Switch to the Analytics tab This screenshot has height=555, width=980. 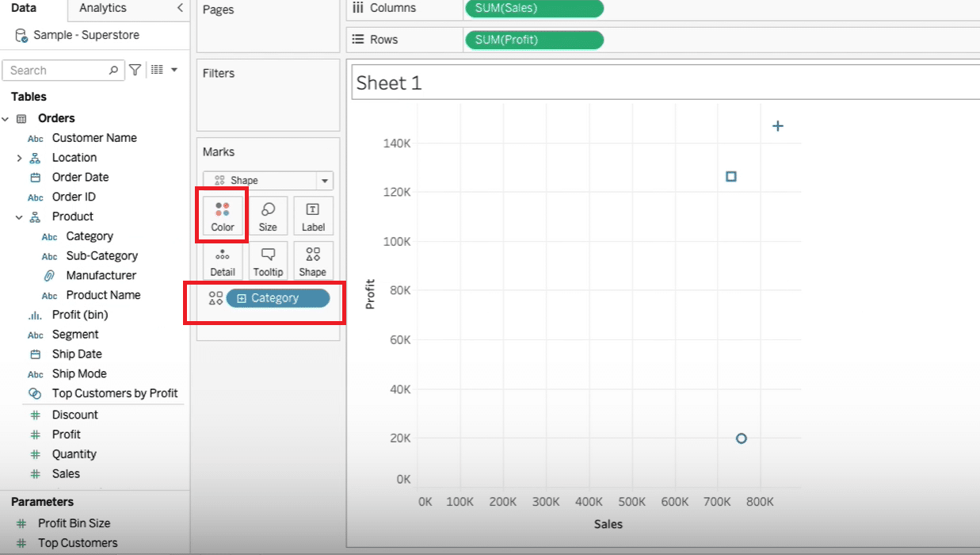pyautogui.click(x=103, y=8)
